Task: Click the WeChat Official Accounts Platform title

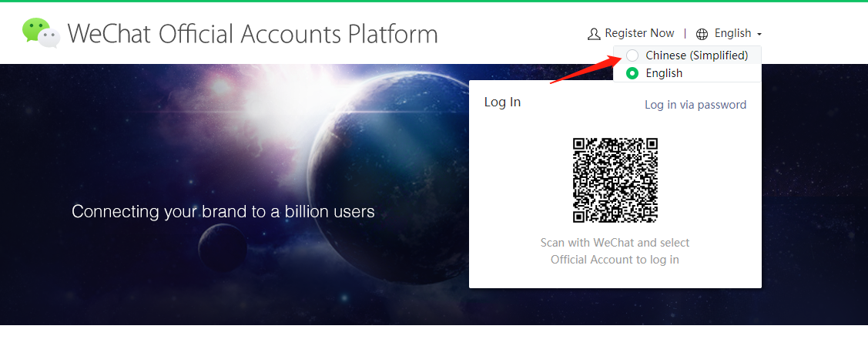Action: 253,34
